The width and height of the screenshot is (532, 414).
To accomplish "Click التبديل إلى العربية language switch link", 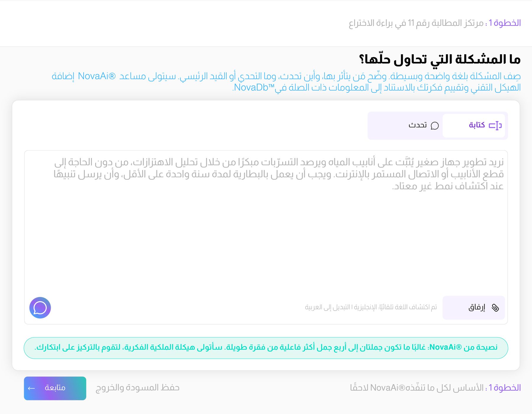I will click(x=327, y=307).
